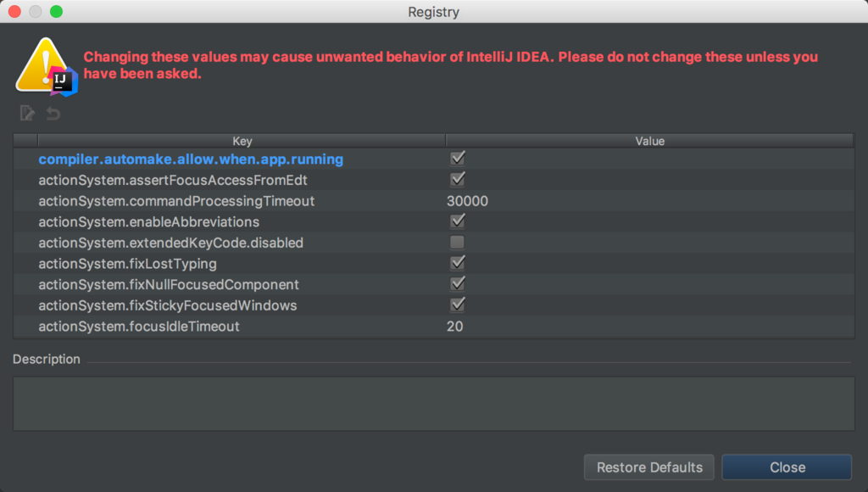Screen dimensions: 868x492
Task: Click the Edit pencil icon in the toolbar
Action: [27, 113]
